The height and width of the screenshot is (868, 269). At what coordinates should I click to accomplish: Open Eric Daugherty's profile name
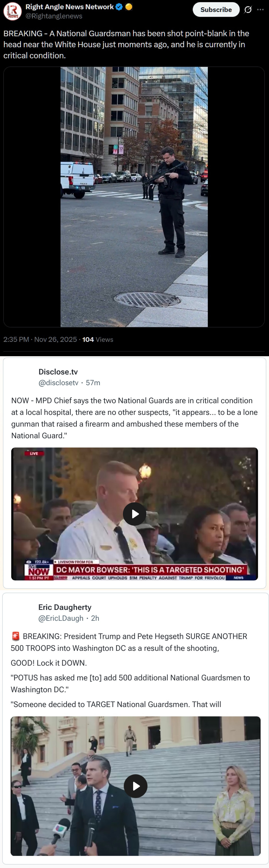(x=65, y=607)
